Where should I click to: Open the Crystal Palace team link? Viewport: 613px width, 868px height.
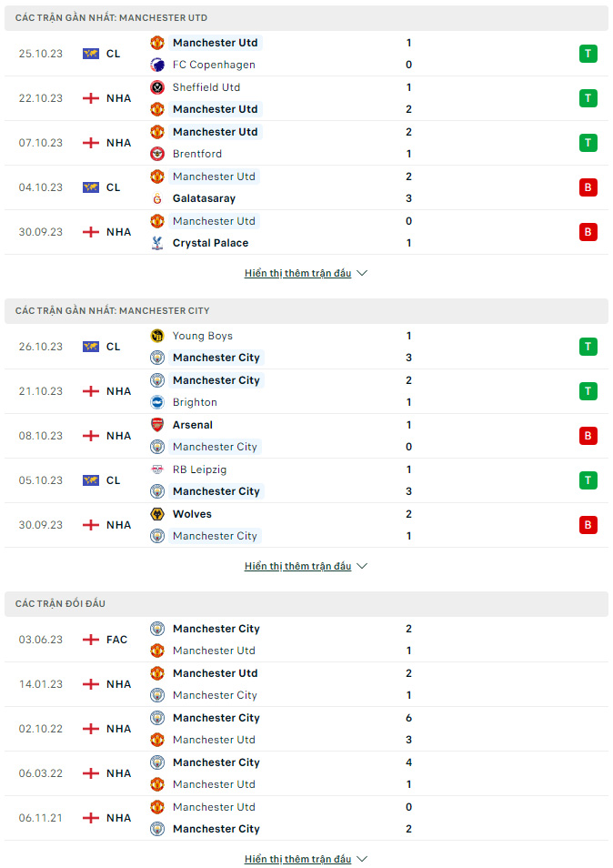210,243
